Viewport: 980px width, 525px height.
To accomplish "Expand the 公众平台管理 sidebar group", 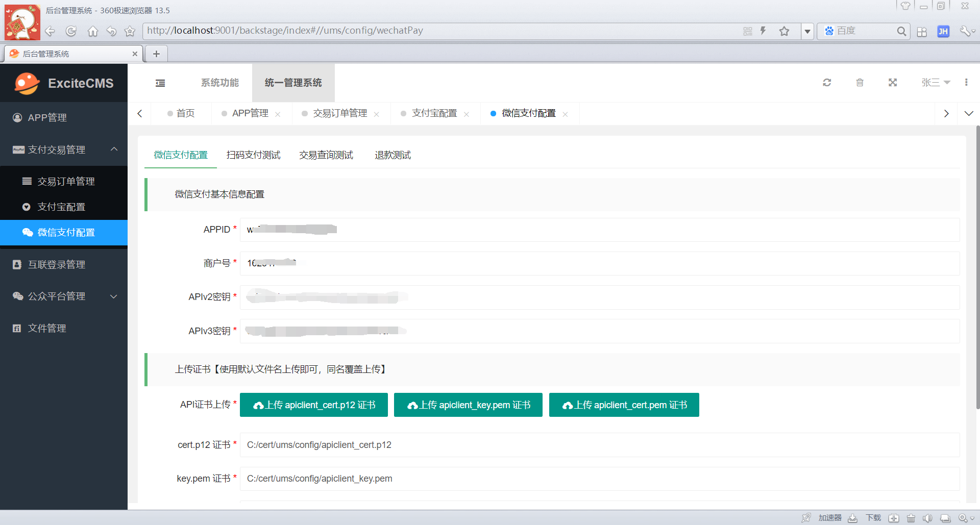I will coord(64,296).
